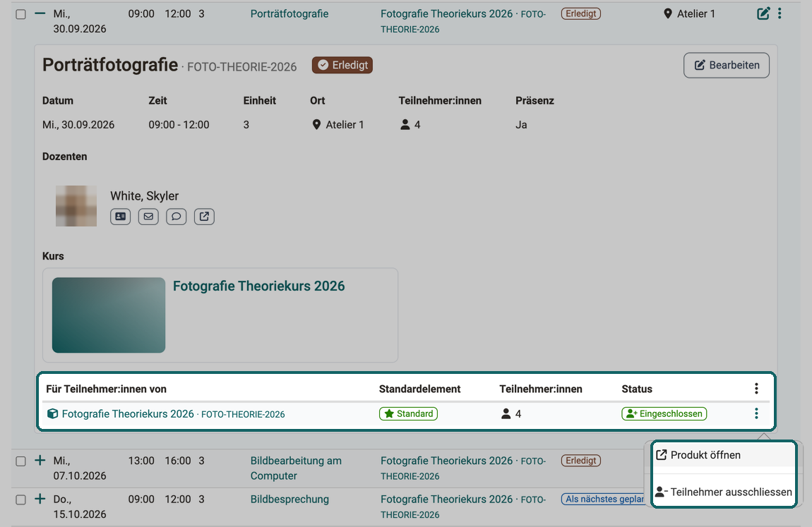The width and height of the screenshot is (812, 527).
Task: Open the course link in the 15.10.2026 row
Action: pyautogui.click(x=463, y=507)
